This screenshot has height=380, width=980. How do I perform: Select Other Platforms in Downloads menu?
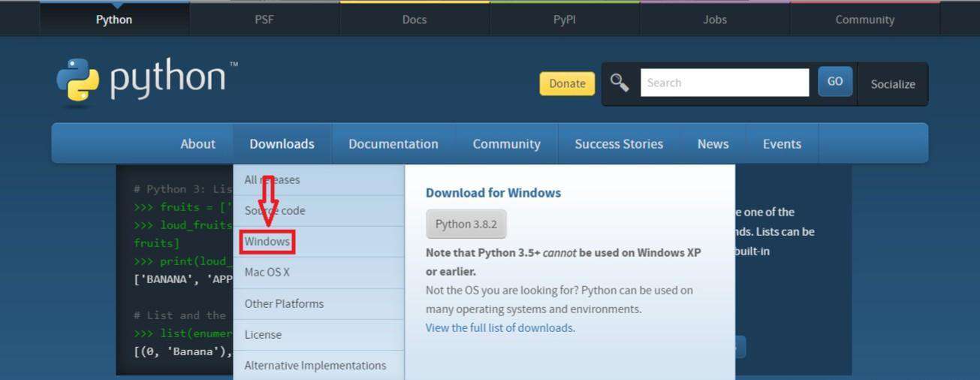click(319, 303)
